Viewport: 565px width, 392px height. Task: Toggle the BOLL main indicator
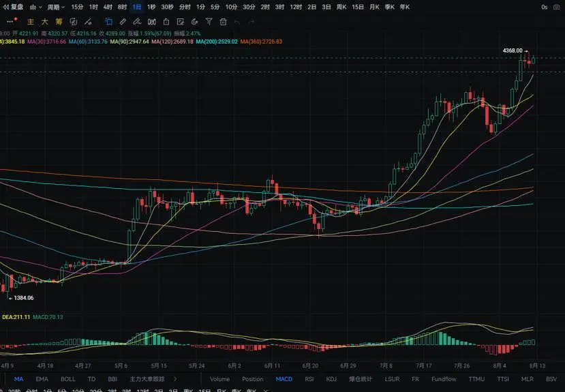[x=67, y=379]
